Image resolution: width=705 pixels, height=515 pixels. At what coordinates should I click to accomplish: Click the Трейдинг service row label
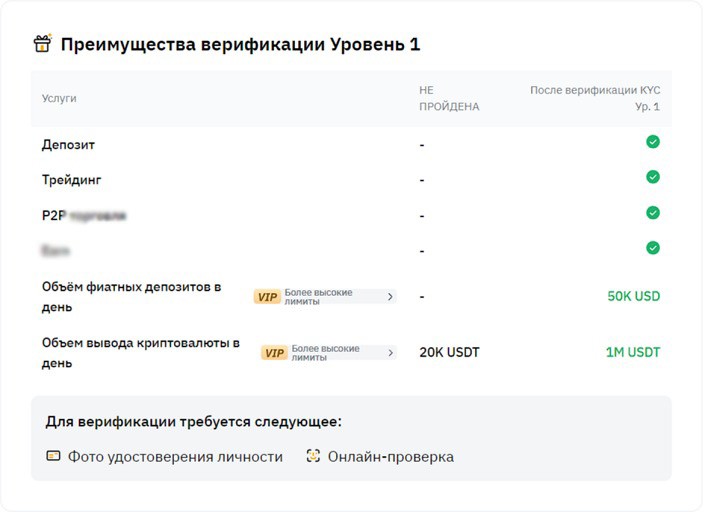[71, 180]
